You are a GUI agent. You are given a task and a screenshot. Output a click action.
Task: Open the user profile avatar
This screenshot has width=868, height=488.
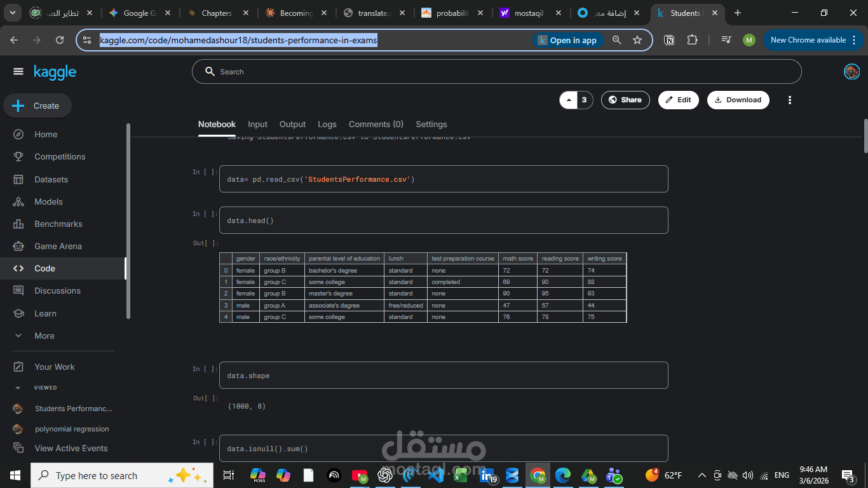851,72
